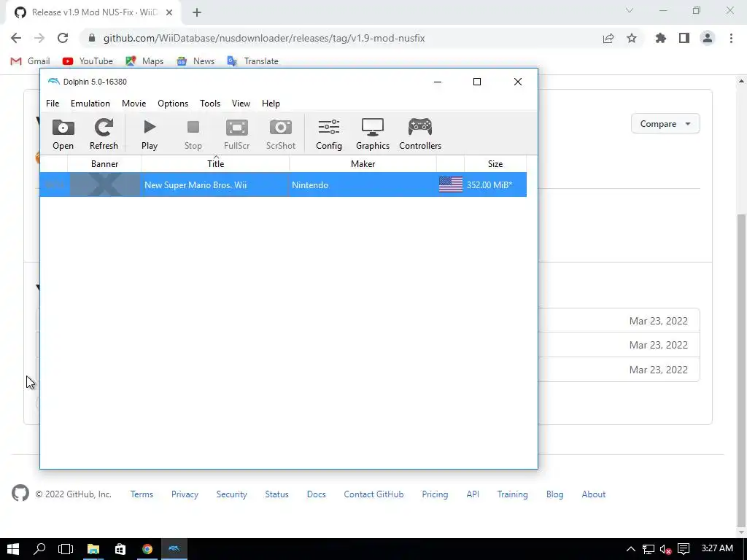747x560 pixels.
Task: Open the View menu
Action: click(241, 104)
